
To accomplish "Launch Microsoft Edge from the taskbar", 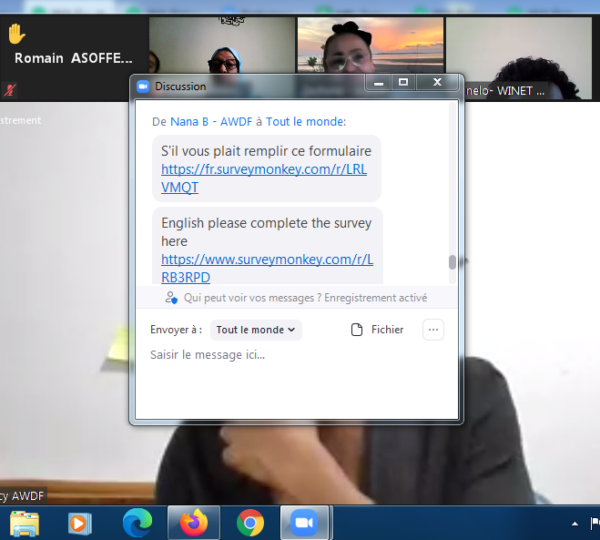I will tap(137, 523).
